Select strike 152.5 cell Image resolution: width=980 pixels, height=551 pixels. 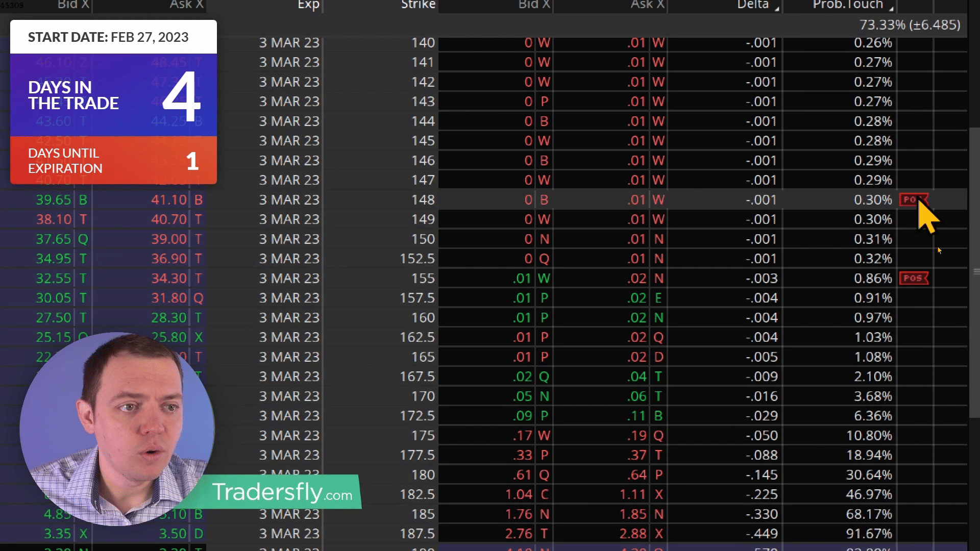[x=417, y=259]
